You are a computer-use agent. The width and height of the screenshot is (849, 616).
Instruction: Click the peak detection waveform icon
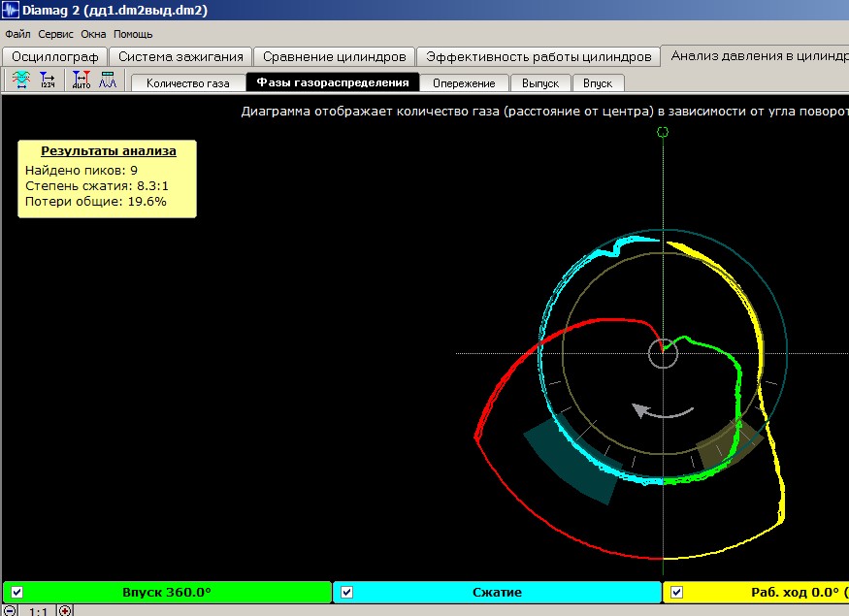pos(108,80)
